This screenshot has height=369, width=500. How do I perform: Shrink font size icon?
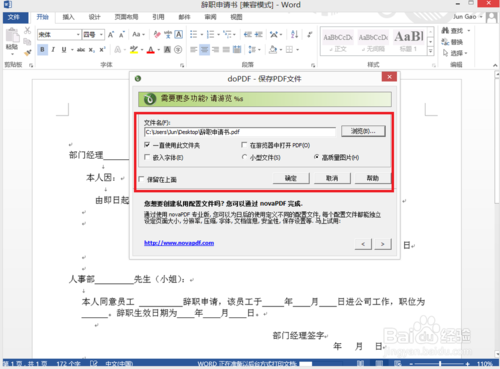[122, 34]
